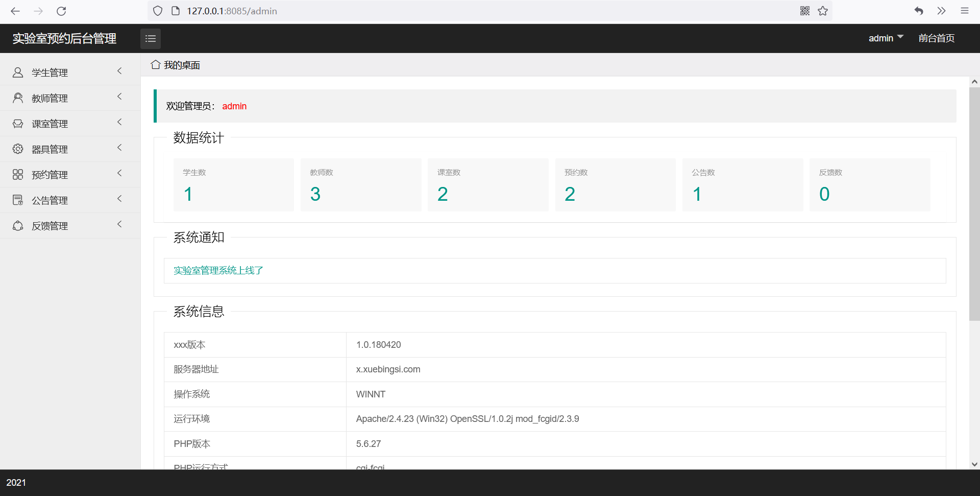Click the scrollbar up arrow
Screen dimensions: 980x496
coord(974,82)
